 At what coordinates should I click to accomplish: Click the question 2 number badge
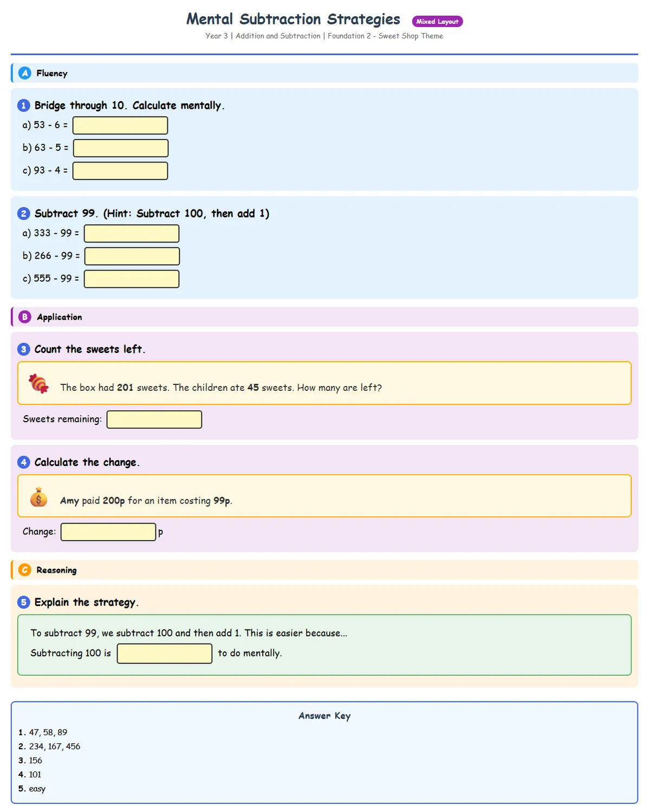point(23,213)
